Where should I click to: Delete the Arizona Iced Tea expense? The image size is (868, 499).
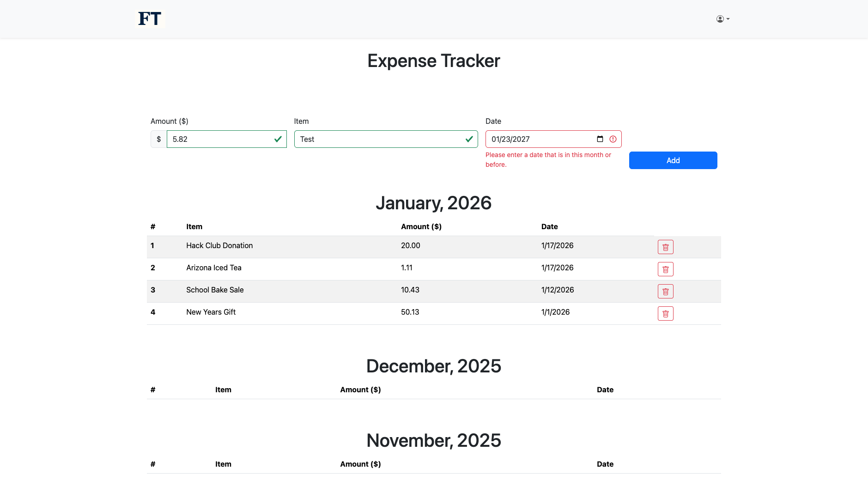pos(665,269)
